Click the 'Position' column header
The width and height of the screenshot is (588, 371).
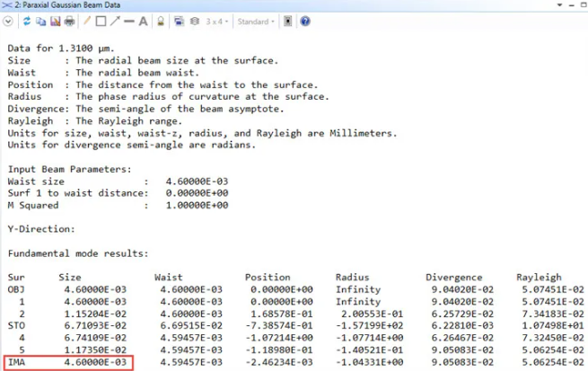click(268, 278)
